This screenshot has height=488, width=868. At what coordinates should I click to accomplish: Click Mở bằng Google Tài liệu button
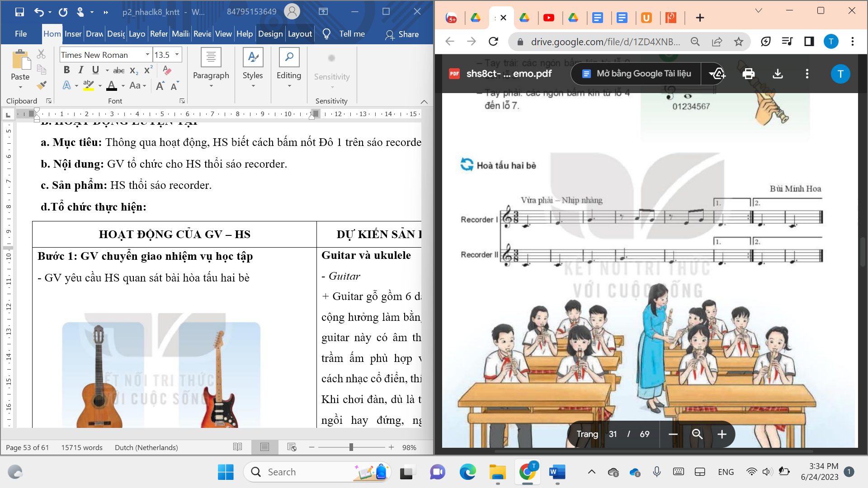coord(636,74)
